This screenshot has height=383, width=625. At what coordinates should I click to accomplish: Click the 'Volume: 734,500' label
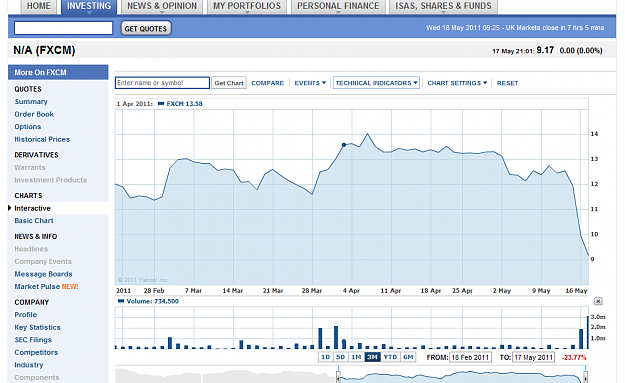pos(152,301)
